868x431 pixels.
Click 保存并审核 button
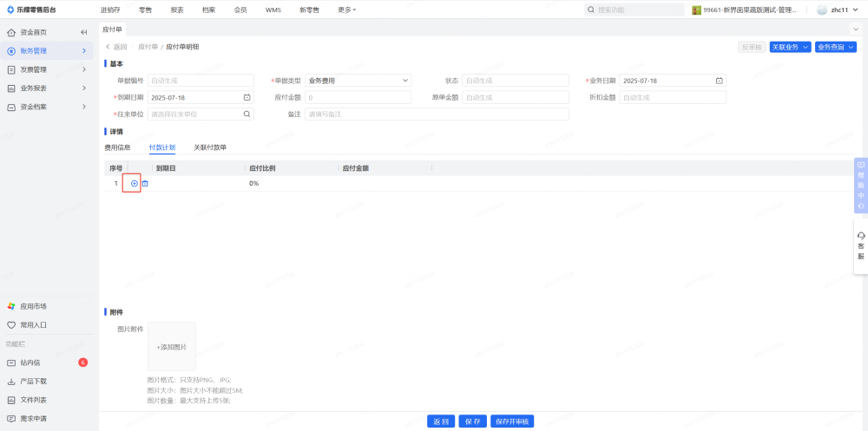pyautogui.click(x=512, y=421)
